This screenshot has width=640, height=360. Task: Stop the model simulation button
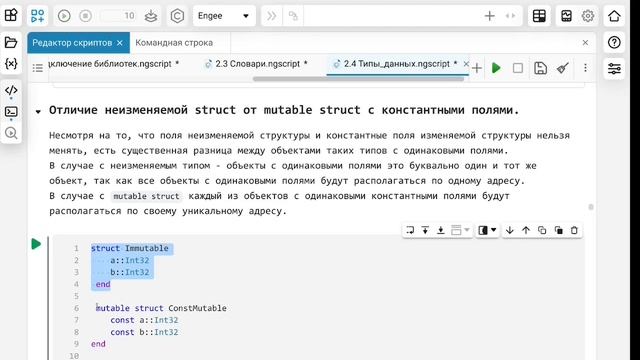(85, 16)
